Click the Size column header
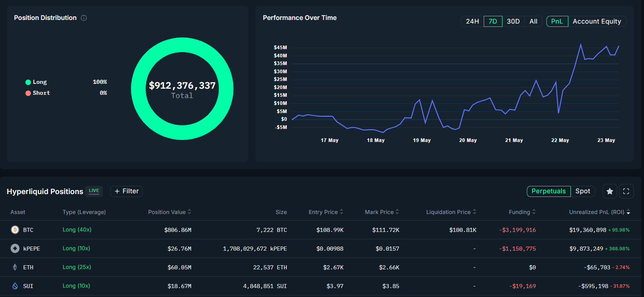Screen dimensions: 644x297 click(281, 212)
